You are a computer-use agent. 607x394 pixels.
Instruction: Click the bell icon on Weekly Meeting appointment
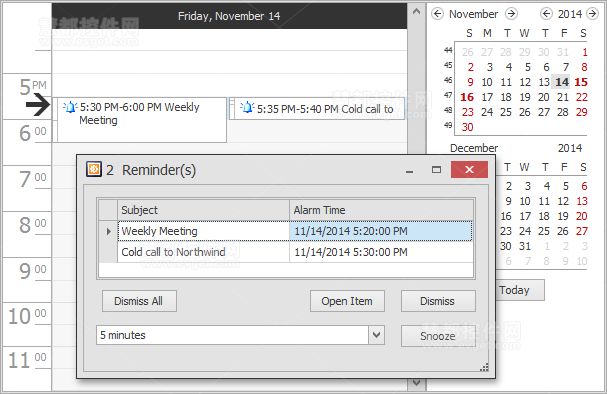click(x=70, y=107)
